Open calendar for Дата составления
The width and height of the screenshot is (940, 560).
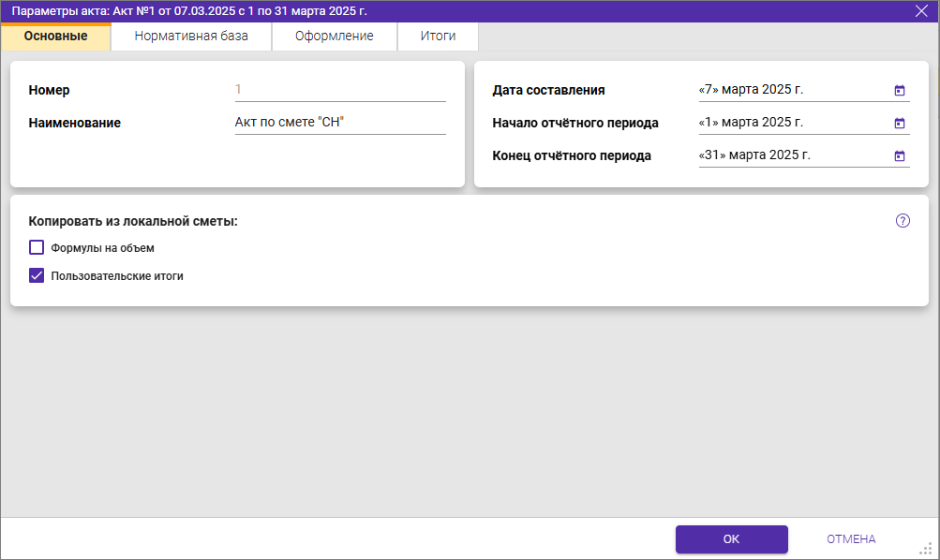899,91
